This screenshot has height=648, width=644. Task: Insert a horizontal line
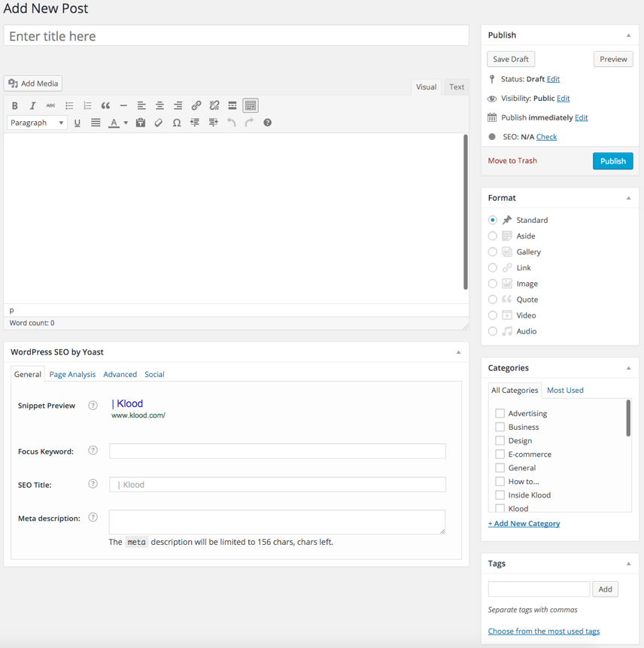tap(123, 105)
